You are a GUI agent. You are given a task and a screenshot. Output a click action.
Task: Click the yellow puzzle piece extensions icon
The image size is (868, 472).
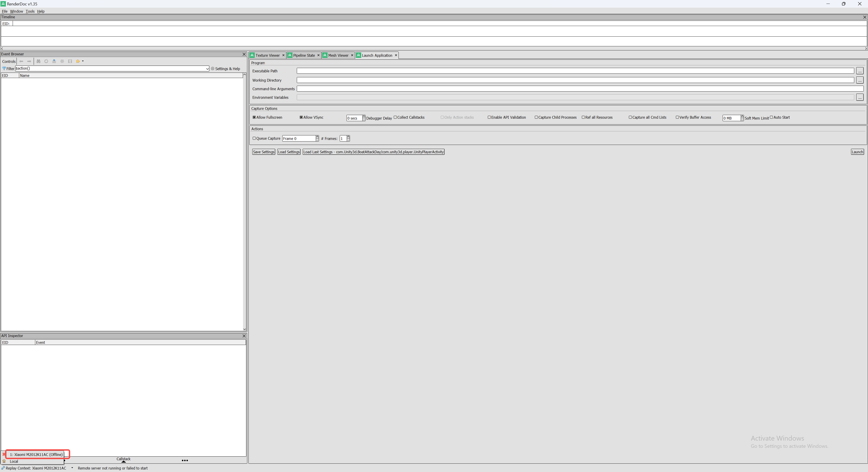pyautogui.click(x=78, y=61)
